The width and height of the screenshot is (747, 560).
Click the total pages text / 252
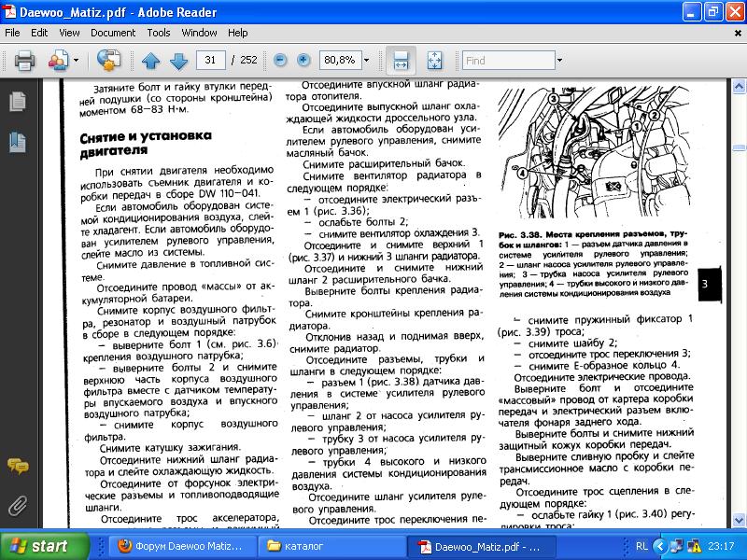tap(244, 60)
